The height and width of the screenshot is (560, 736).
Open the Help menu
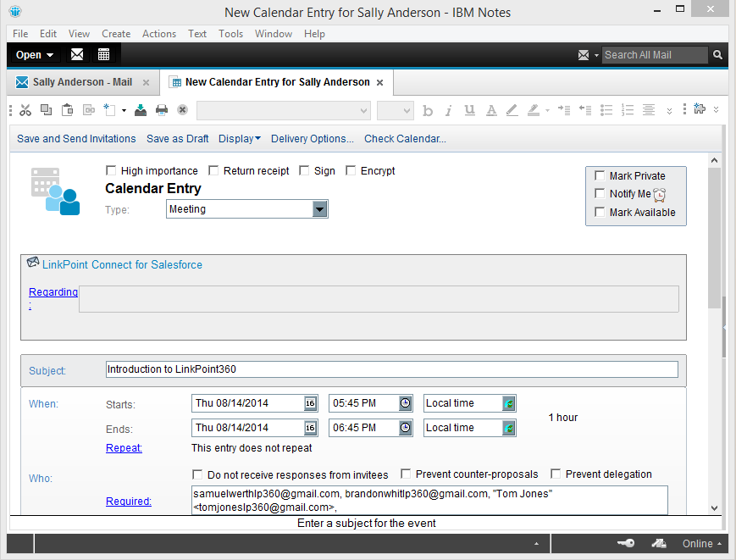pos(314,34)
